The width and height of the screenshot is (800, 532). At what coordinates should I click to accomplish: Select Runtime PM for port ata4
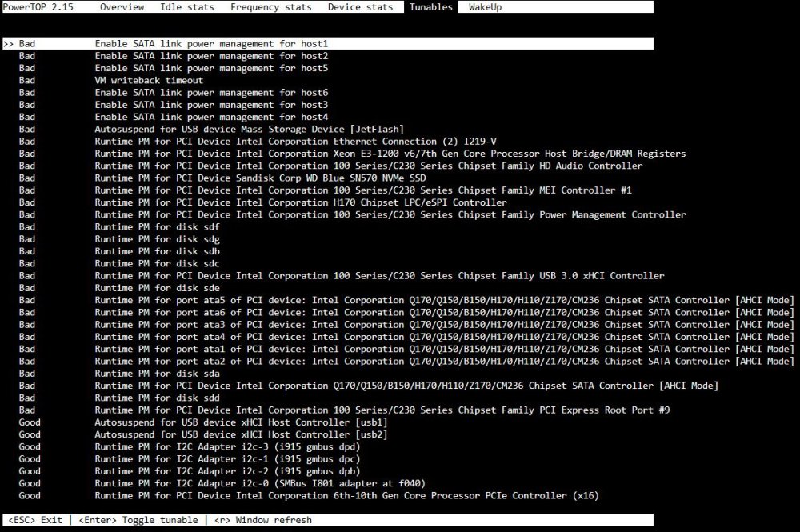(x=406, y=338)
